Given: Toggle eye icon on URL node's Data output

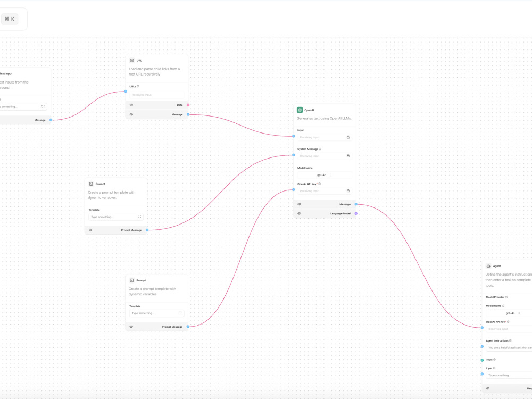Looking at the screenshot, I should [131, 105].
